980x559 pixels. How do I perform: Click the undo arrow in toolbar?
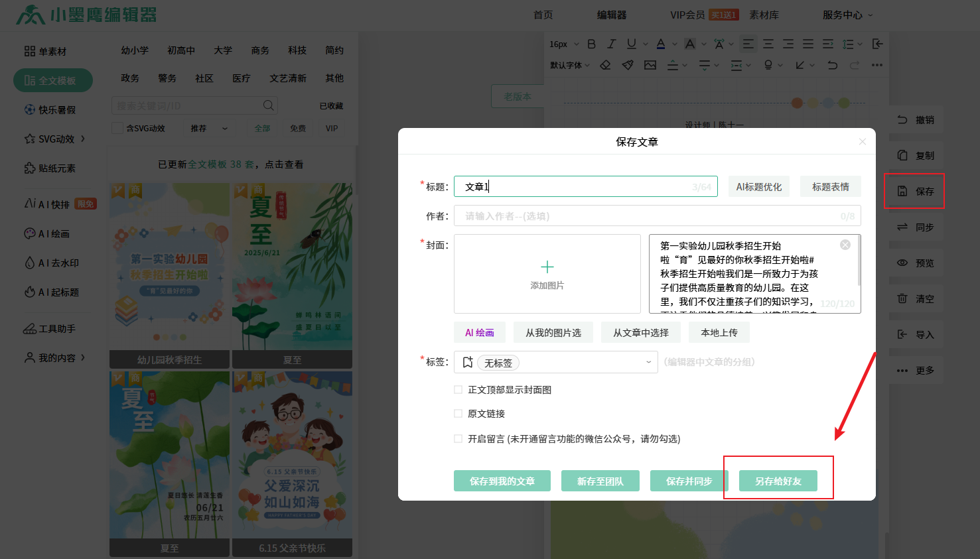click(832, 65)
